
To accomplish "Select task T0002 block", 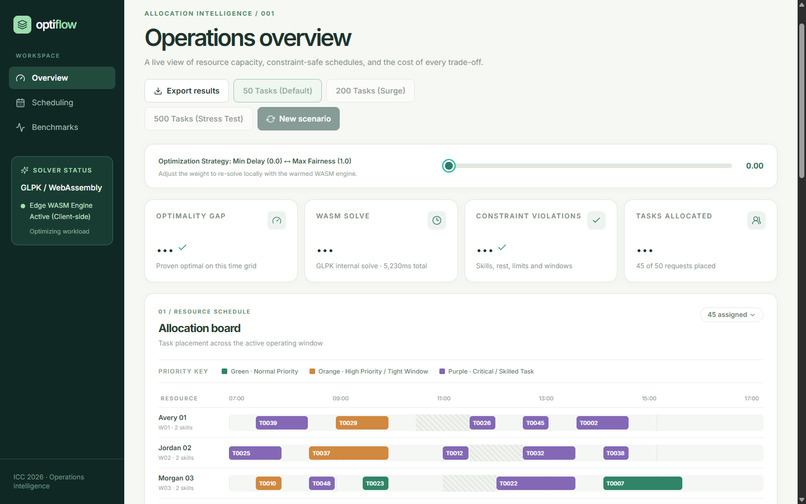I will tap(602, 423).
